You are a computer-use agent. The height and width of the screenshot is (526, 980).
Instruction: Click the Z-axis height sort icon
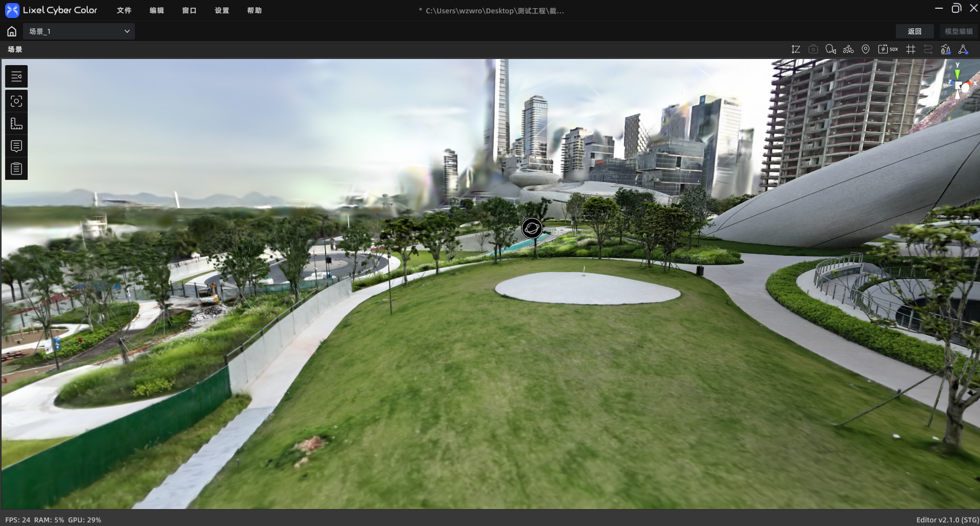(796, 49)
